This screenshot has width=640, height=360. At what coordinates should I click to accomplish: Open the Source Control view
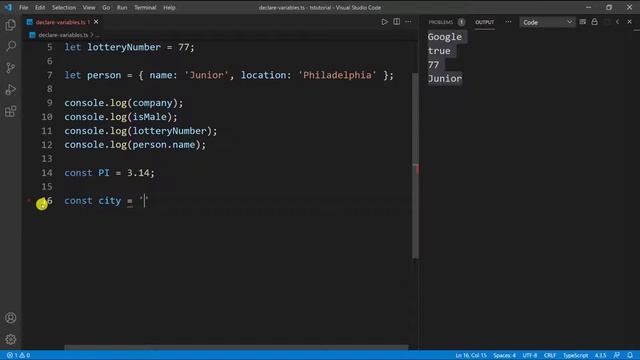click(11, 68)
